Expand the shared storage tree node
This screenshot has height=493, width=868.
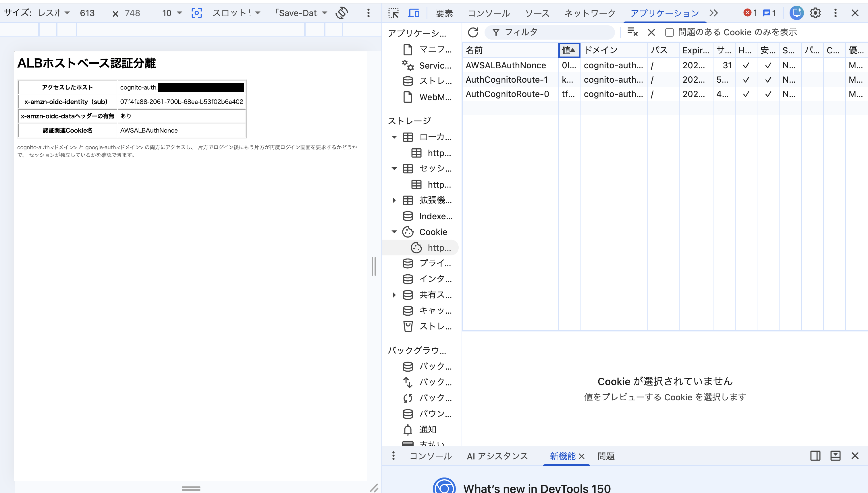(394, 295)
